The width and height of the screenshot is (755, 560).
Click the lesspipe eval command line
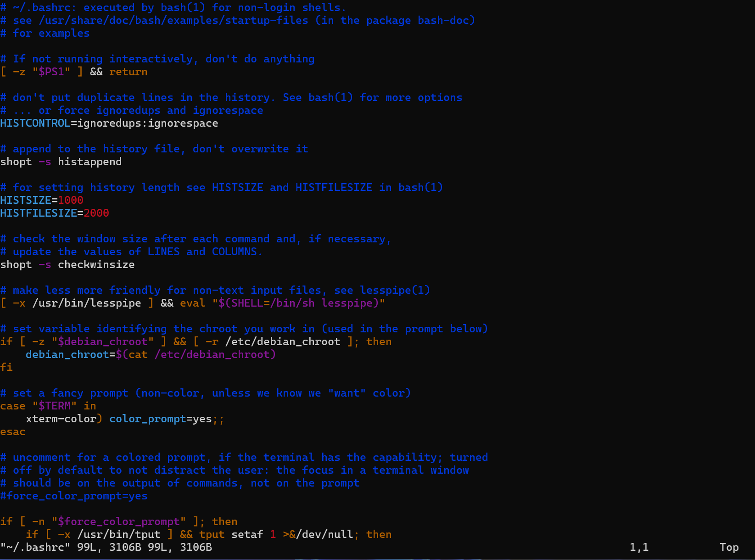(193, 303)
